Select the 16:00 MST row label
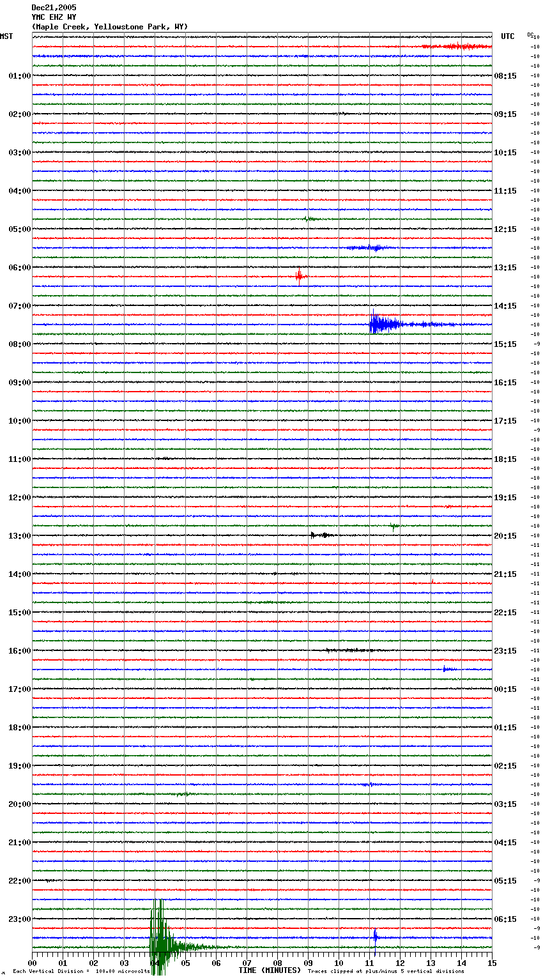The height and width of the screenshot is (980, 543). [20, 651]
